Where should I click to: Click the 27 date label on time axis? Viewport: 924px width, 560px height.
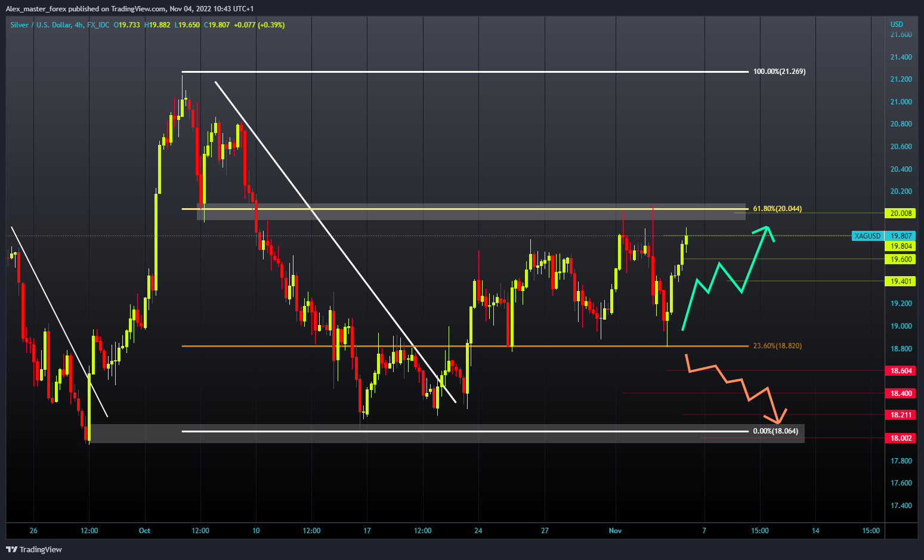click(545, 531)
